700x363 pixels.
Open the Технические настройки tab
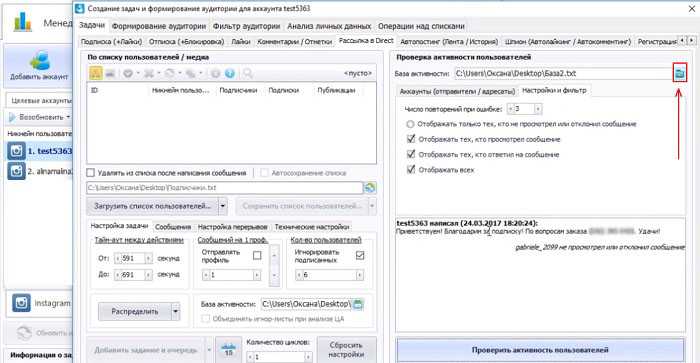[312, 227]
